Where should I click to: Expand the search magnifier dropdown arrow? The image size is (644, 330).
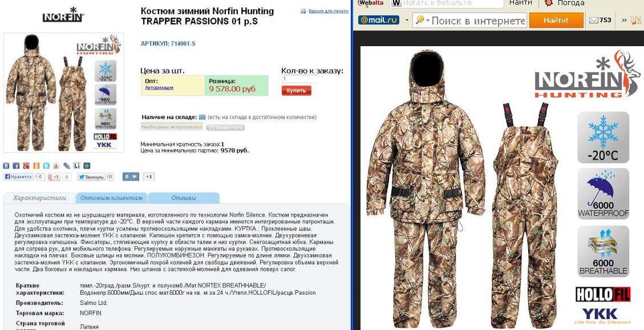pos(428,20)
